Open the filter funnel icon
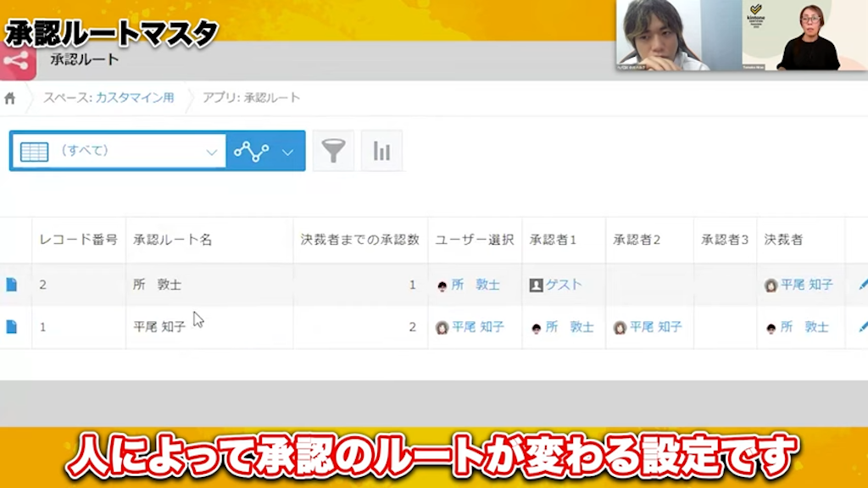The width and height of the screenshot is (868, 488). (x=333, y=152)
